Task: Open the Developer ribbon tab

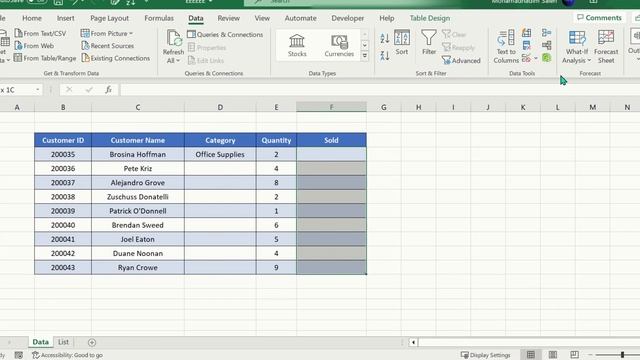Action: tap(347, 18)
